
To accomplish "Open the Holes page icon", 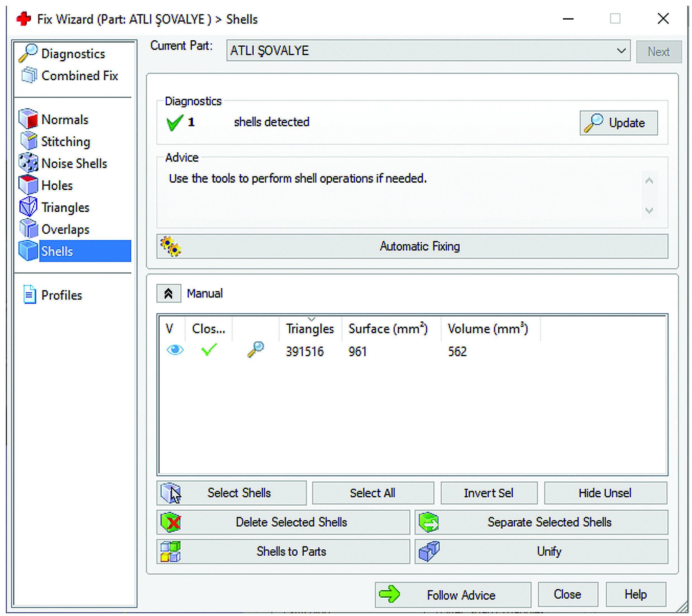I will (x=28, y=185).
